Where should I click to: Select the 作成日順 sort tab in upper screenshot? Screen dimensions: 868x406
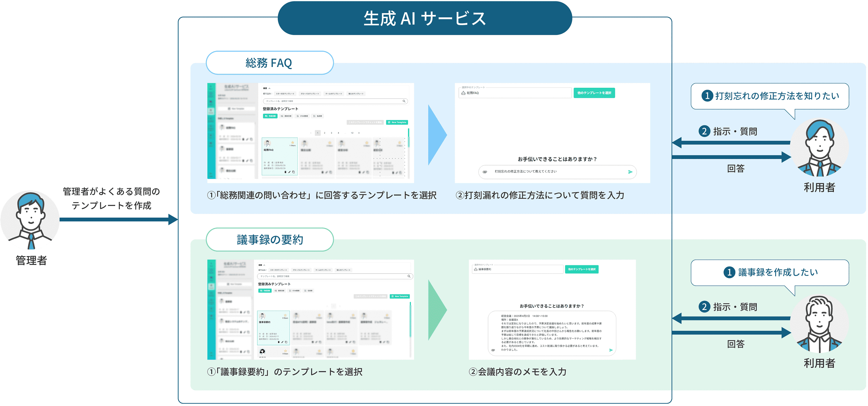pos(270,116)
